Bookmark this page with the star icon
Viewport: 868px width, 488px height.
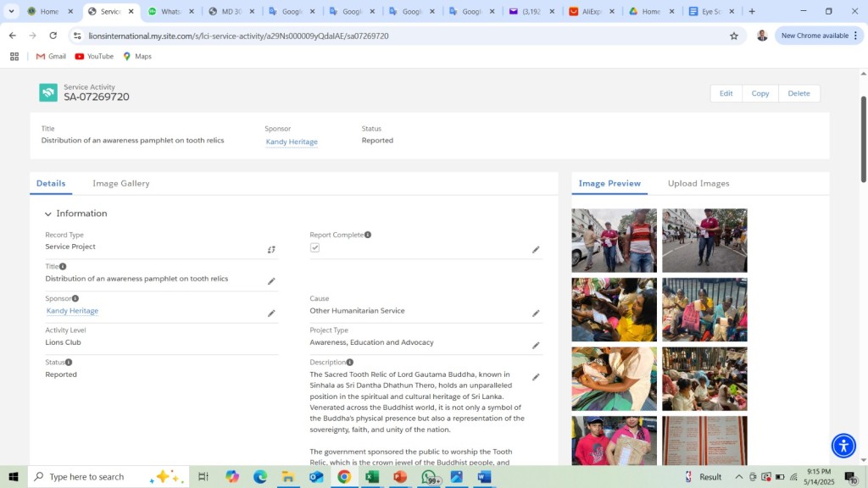click(734, 36)
